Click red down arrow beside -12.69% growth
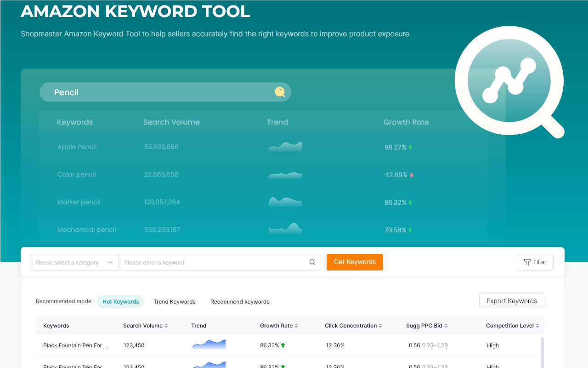The image size is (588, 368). [x=412, y=175]
